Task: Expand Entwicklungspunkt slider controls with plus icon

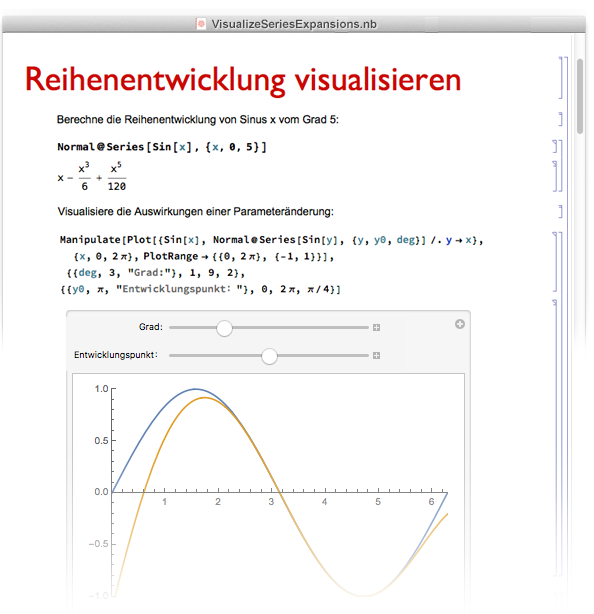Action: click(376, 356)
